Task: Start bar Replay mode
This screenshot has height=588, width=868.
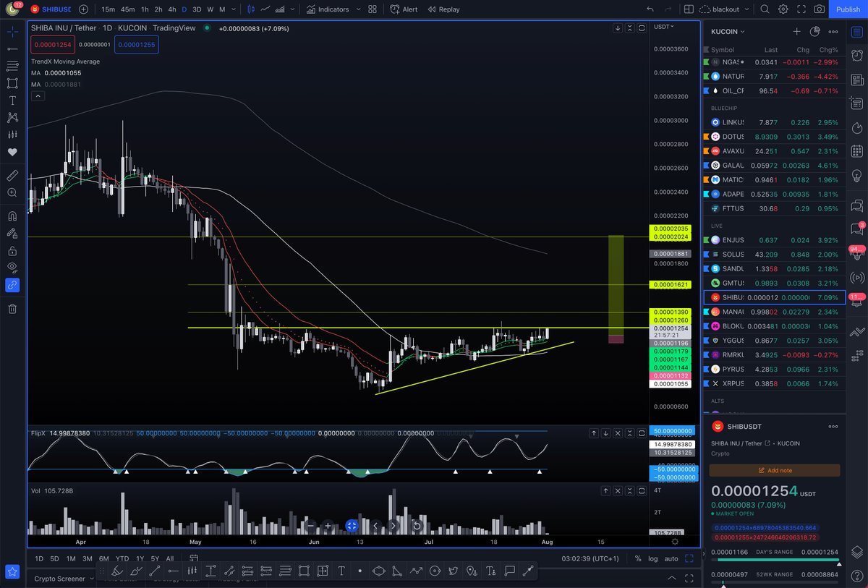Action: tap(443, 9)
